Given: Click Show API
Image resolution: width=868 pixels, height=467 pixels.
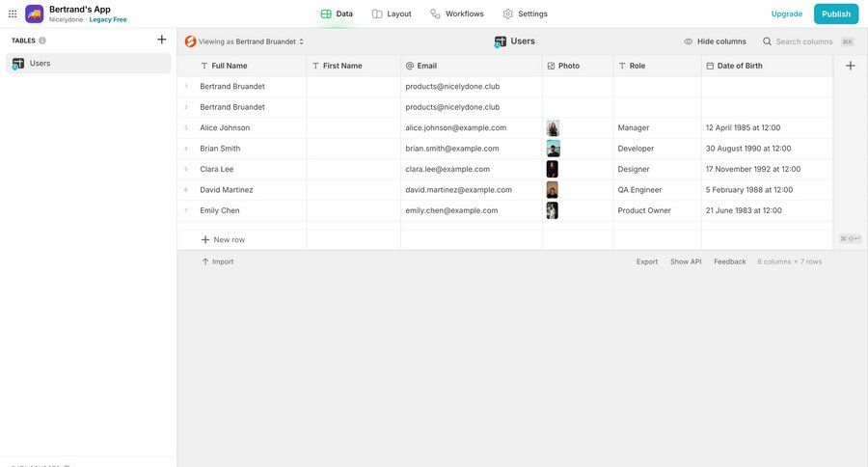Looking at the screenshot, I should (686, 261).
